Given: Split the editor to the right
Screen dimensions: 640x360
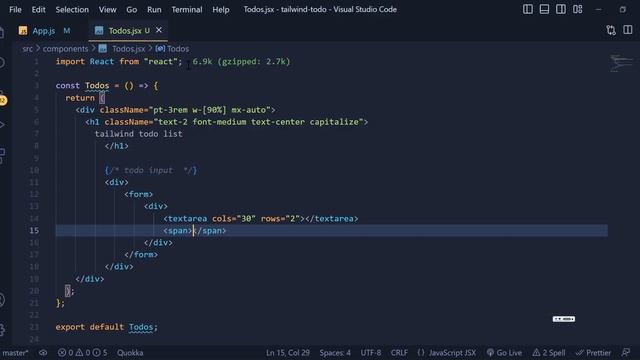Looking at the screenshot, I should [627, 30].
